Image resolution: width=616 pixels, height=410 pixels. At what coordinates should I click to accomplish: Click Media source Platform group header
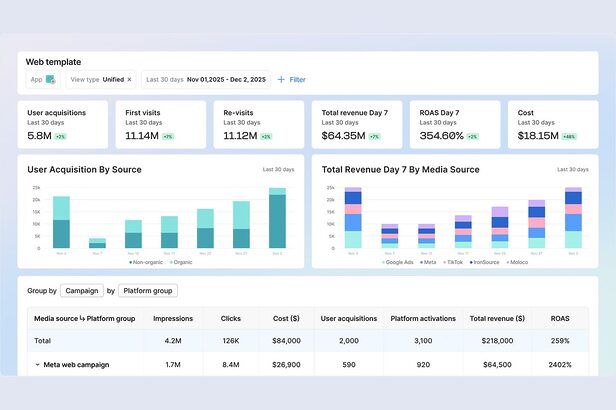[84, 318]
